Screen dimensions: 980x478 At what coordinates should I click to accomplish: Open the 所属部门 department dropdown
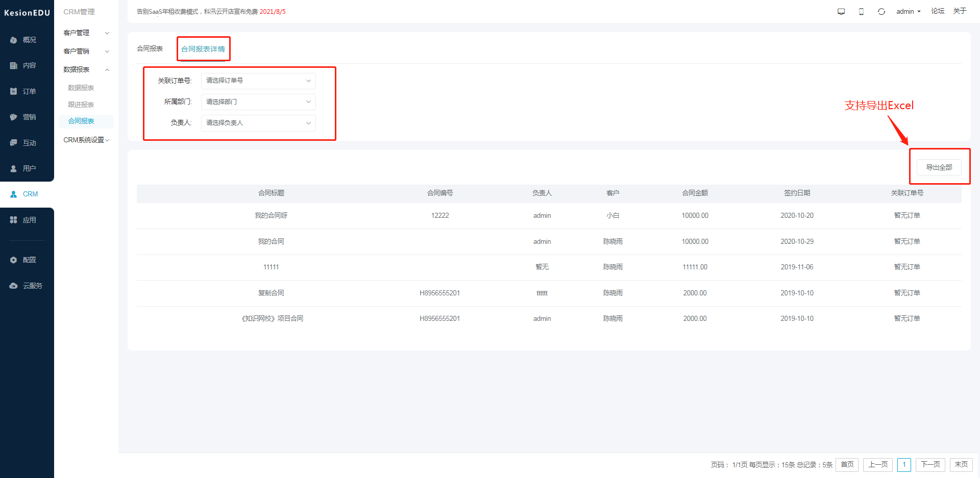point(258,102)
